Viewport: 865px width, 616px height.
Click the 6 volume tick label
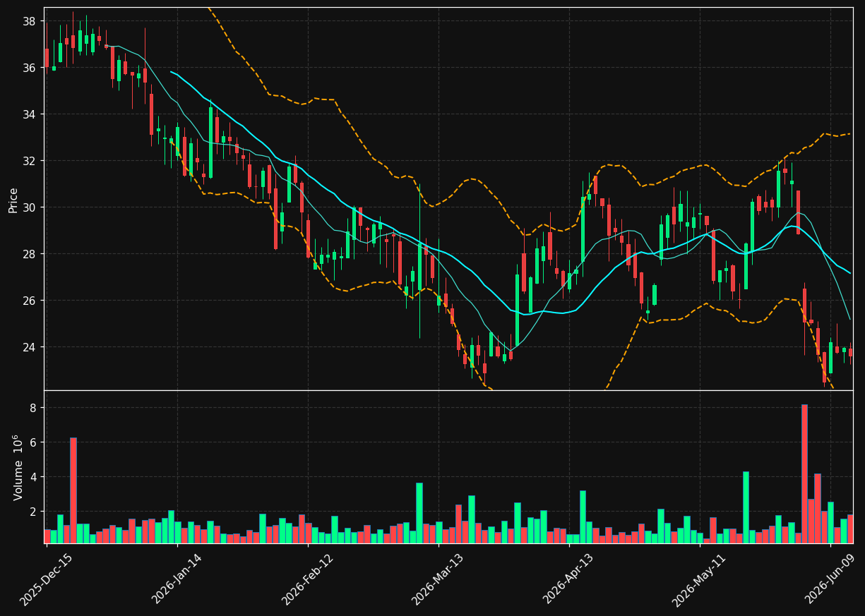pos(32,442)
